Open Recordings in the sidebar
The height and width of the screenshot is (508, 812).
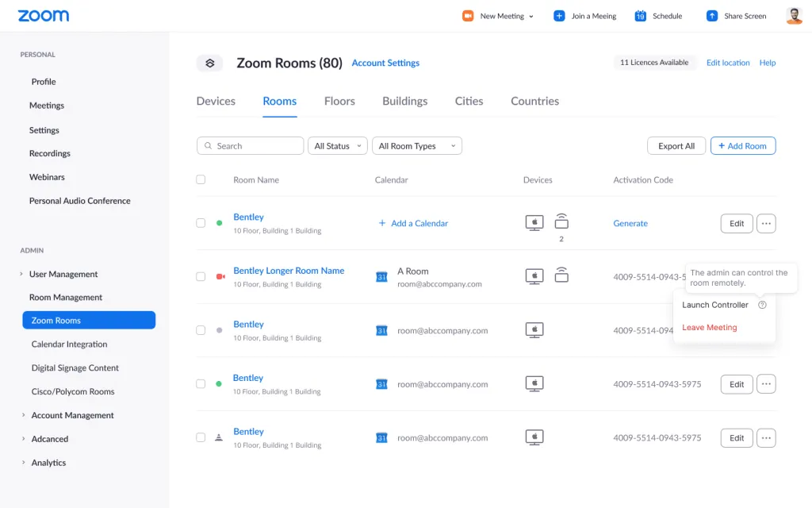50,153
